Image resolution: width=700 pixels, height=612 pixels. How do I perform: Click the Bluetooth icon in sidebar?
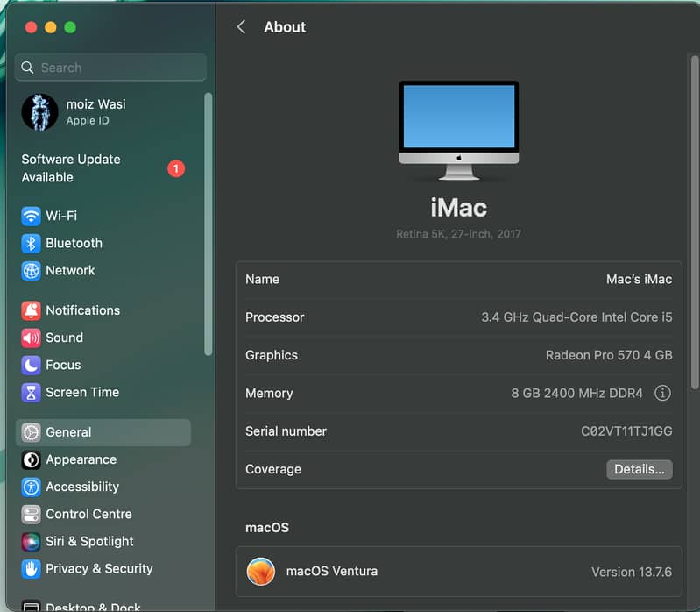[31, 244]
